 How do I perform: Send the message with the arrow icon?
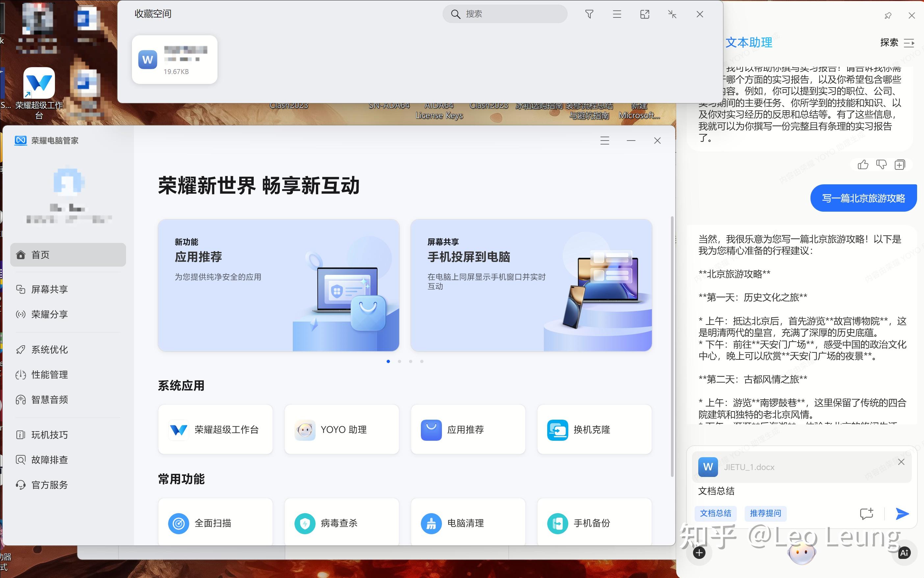(902, 513)
